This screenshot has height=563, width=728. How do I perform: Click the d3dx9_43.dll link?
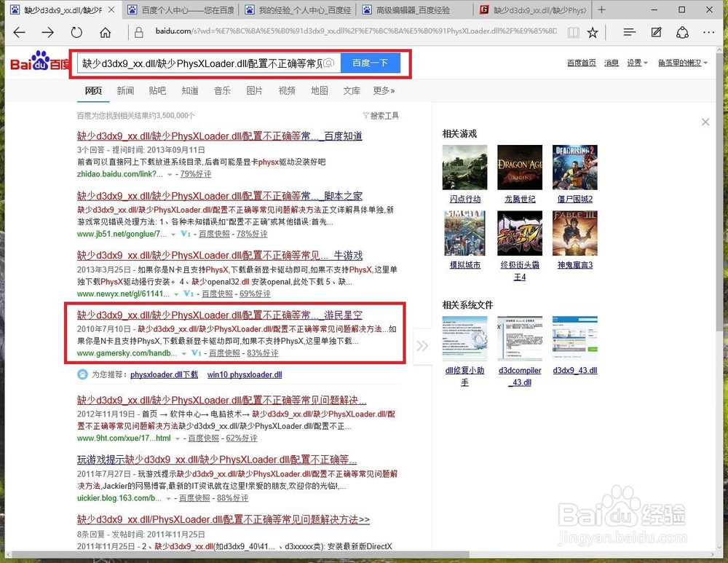pos(575,370)
